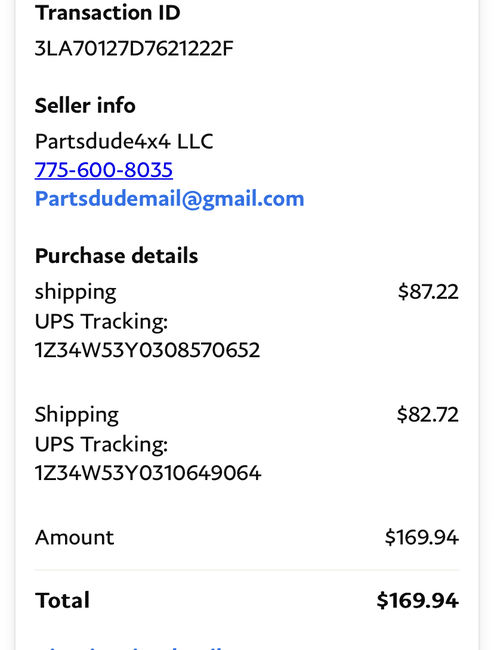Select the $169.94 value beside Amount
494x650 pixels.
(421, 537)
